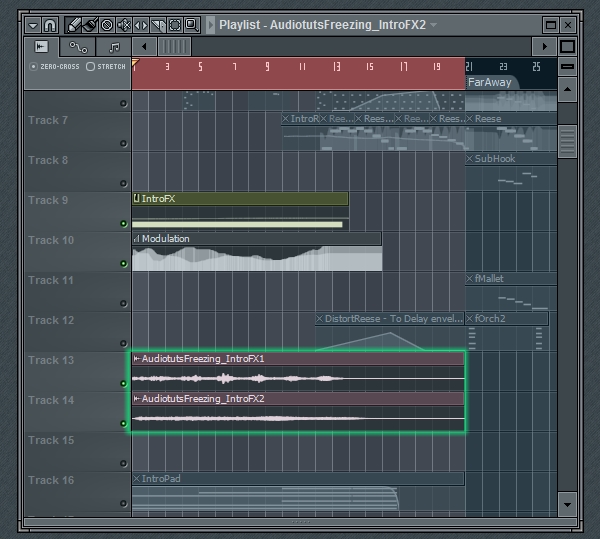Viewport: 600px width, 539px height.
Task: Toggle mute LED of Track 8
Action: click(123, 183)
